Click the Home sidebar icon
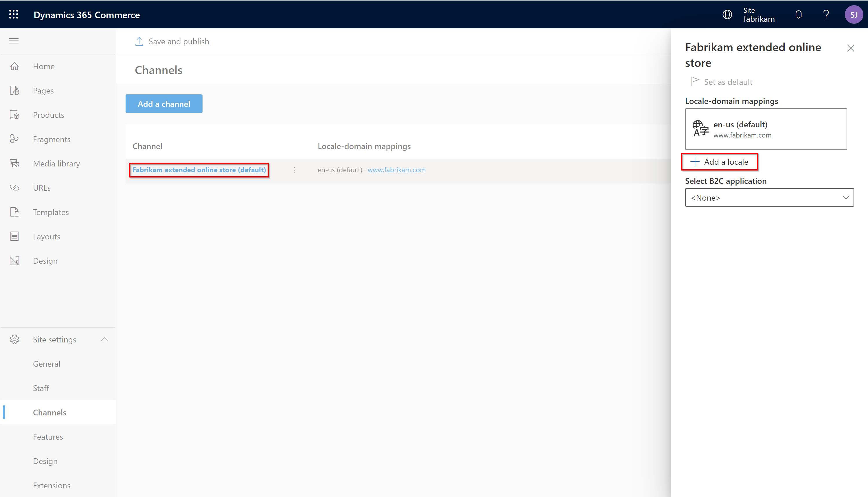This screenshot has height=497, width=868. [16, 66]
